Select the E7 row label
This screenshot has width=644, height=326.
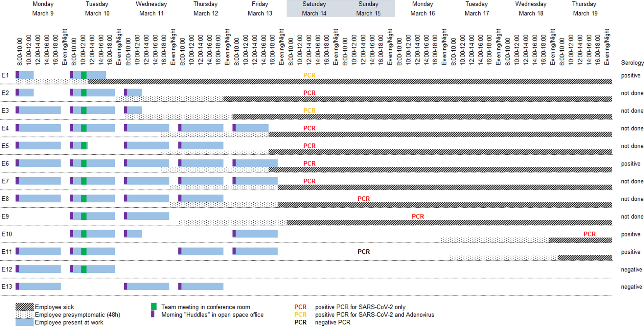(x=5, y=181)
